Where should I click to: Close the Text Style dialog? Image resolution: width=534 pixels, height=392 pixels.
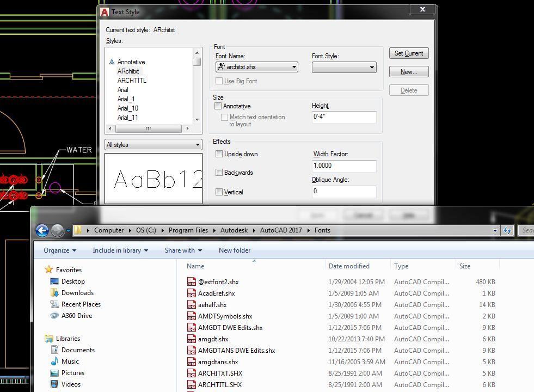(422, 10)
